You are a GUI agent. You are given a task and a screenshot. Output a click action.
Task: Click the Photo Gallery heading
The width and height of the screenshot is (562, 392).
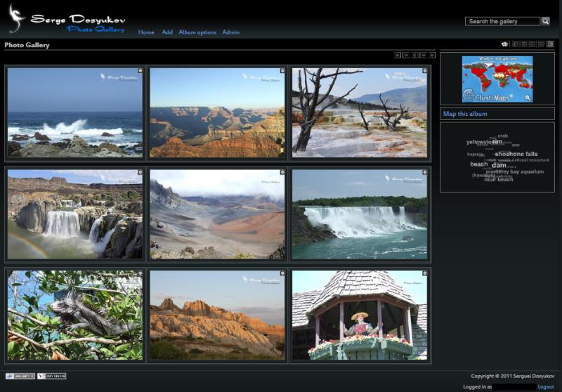[x=27, y=45]
